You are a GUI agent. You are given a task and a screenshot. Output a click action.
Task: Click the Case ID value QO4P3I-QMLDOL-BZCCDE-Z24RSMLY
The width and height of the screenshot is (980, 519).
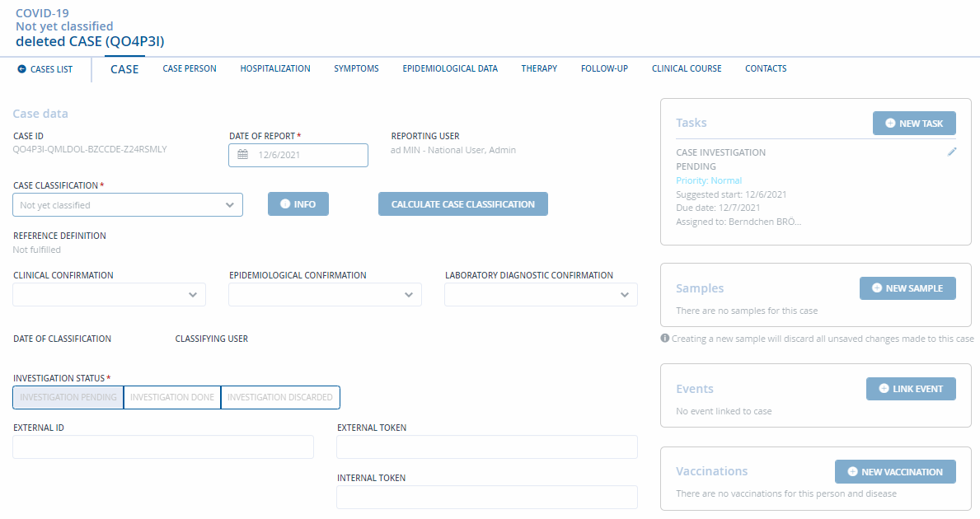90,149
